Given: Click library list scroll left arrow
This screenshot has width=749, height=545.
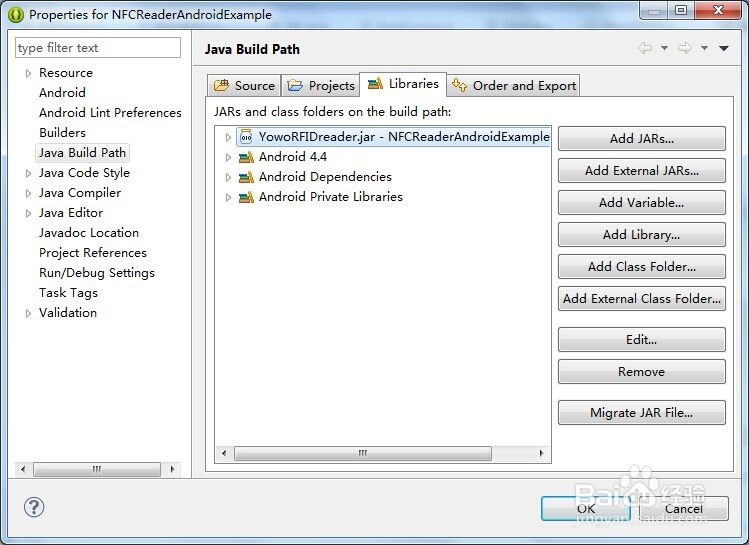Looking at the screenshot, I should (224, 453).
